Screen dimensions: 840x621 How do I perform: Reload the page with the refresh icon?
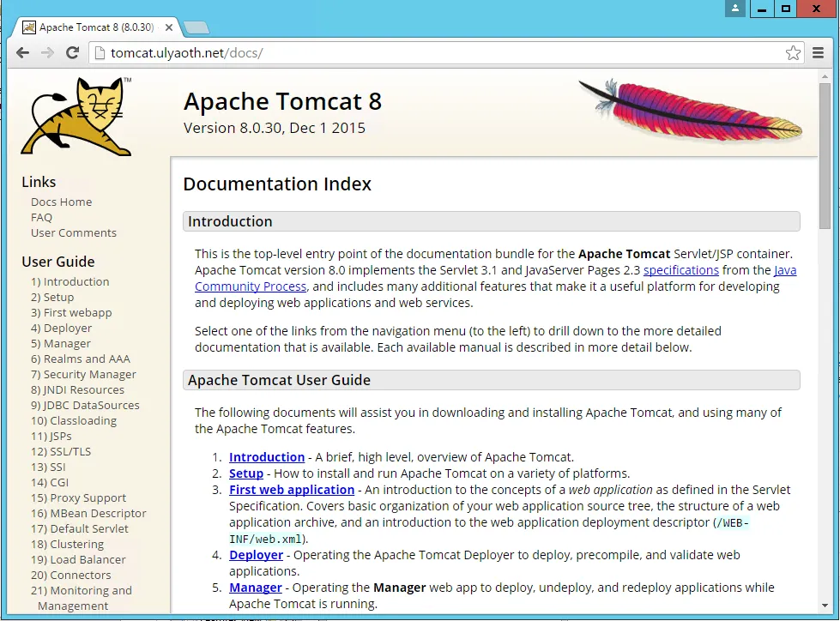click(x=73, y=53)
